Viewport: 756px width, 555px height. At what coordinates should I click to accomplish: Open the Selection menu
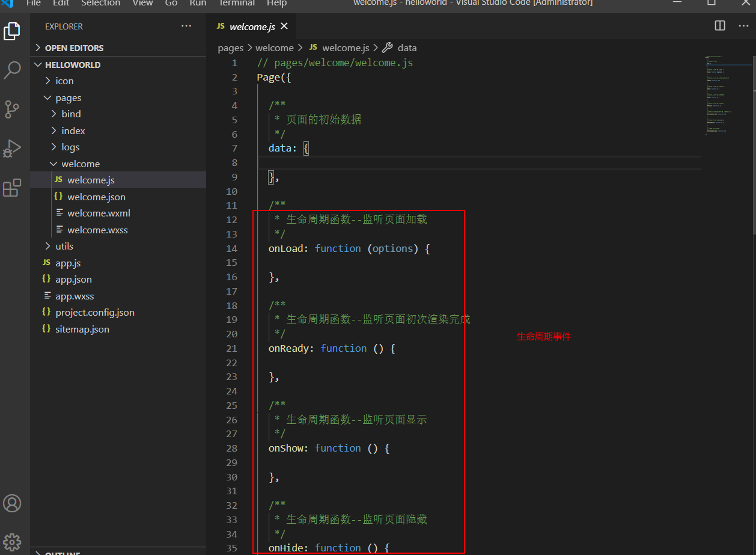(100, 3)
